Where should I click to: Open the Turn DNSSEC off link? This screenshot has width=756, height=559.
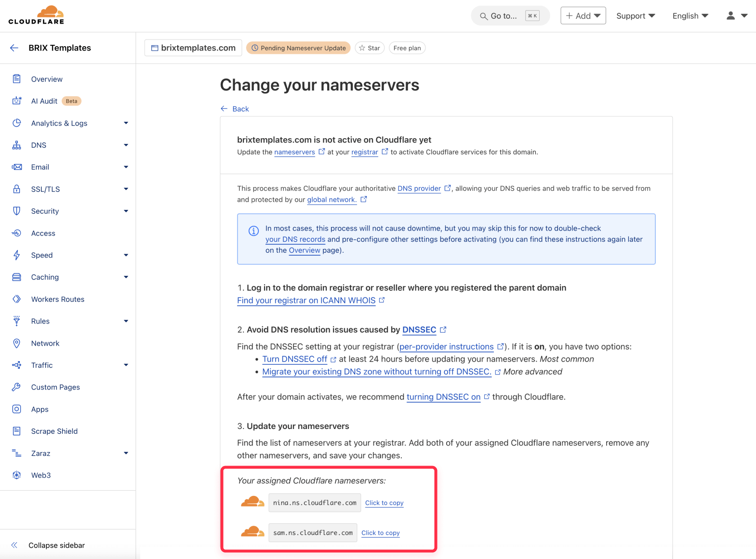[294, 359]
